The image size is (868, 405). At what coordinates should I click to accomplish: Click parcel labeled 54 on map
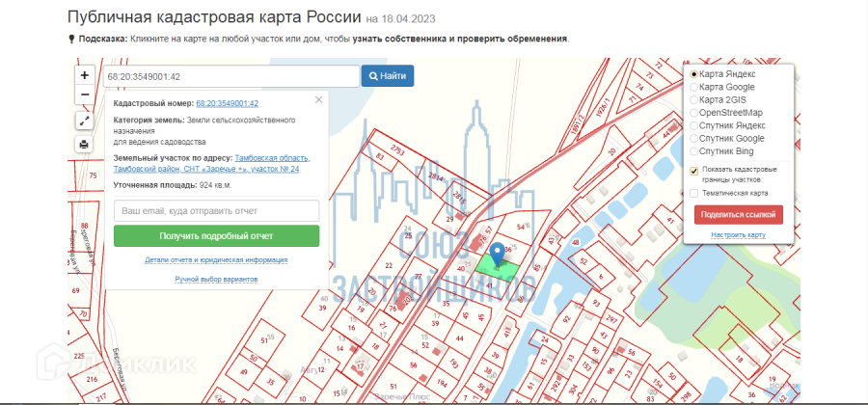pyautogui.click(x=521, y=227)
